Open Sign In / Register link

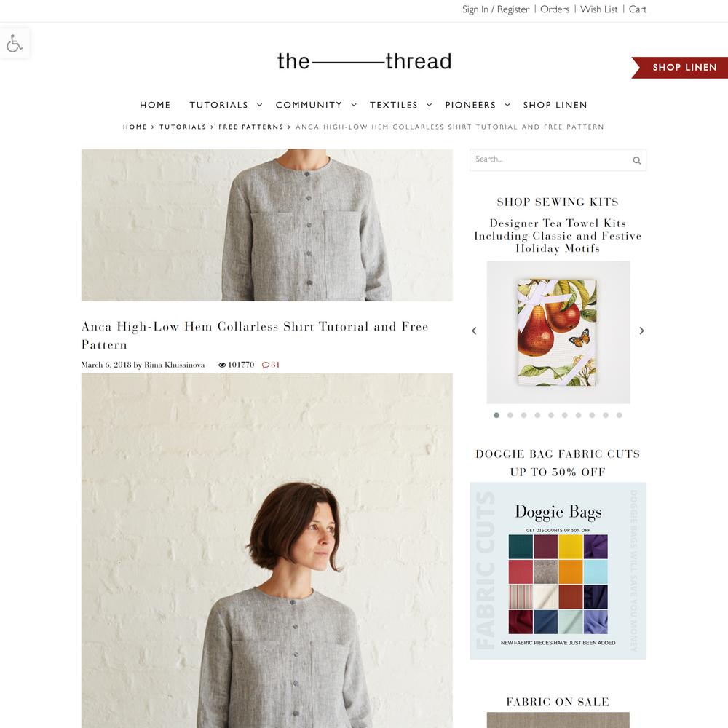[x=495, y=9]
